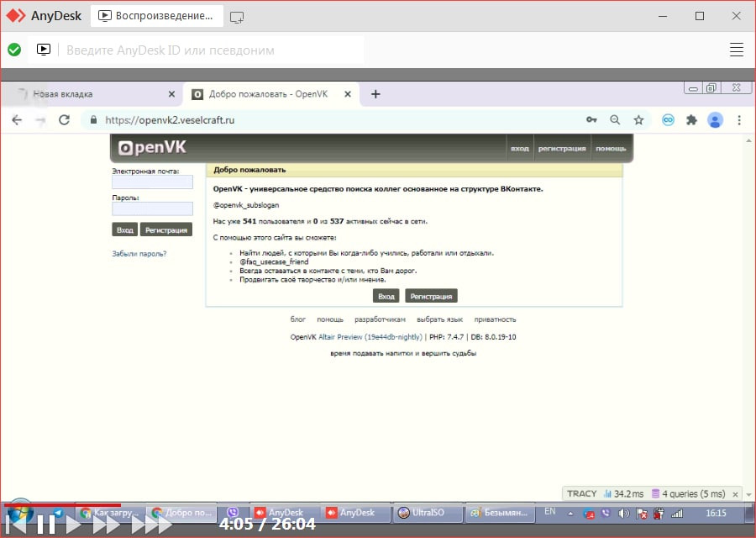Click the Забыли пароль? link
This screenshot has height=538, width=756.
[139, 253]
